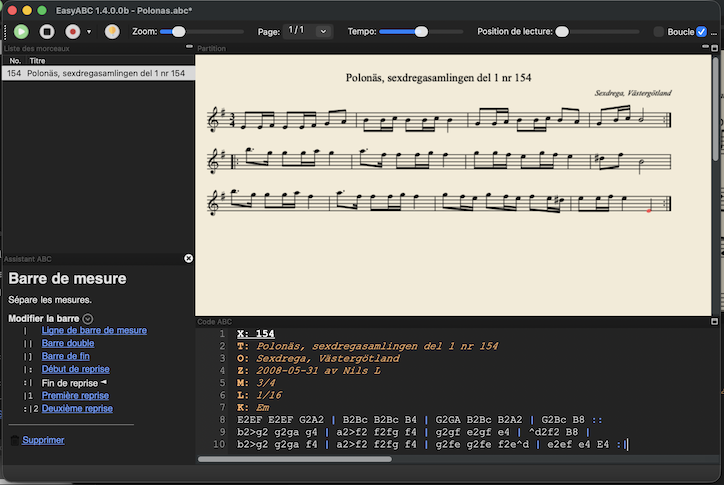Maximize the Code ABC panel

click(714, 321)
